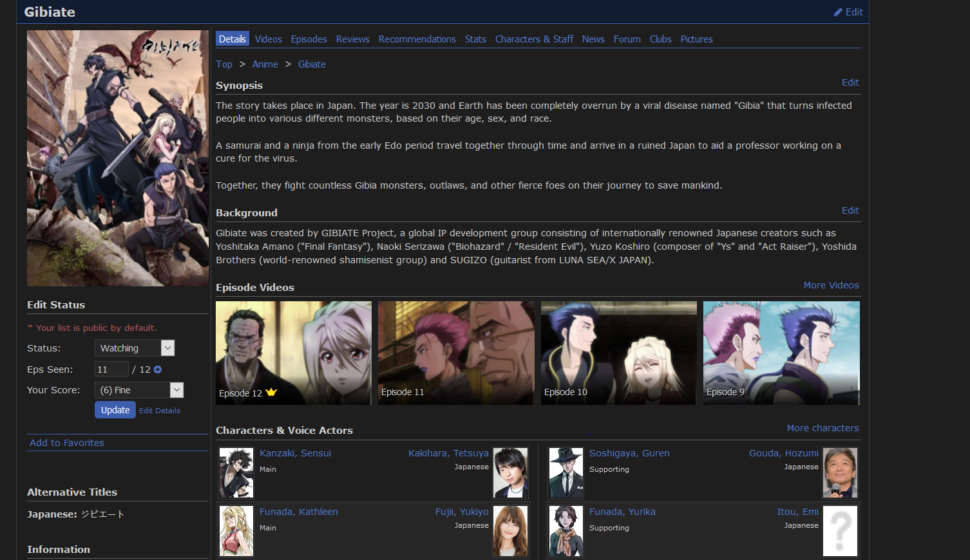Go to the Clubs tab

point(661,39)
